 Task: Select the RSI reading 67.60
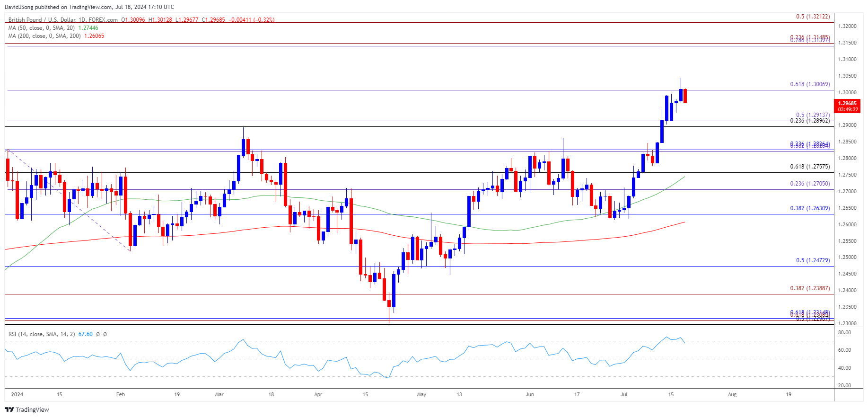click(85, 334)
